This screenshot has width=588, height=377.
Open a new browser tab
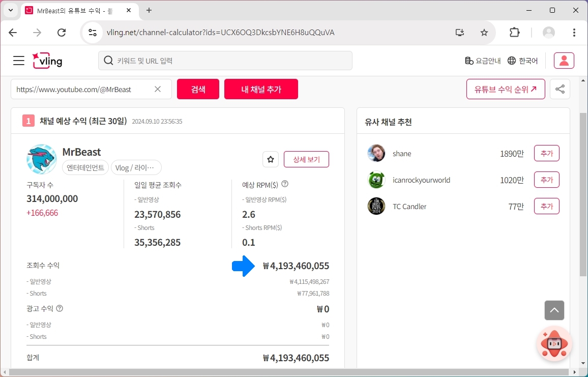point(149,11)
